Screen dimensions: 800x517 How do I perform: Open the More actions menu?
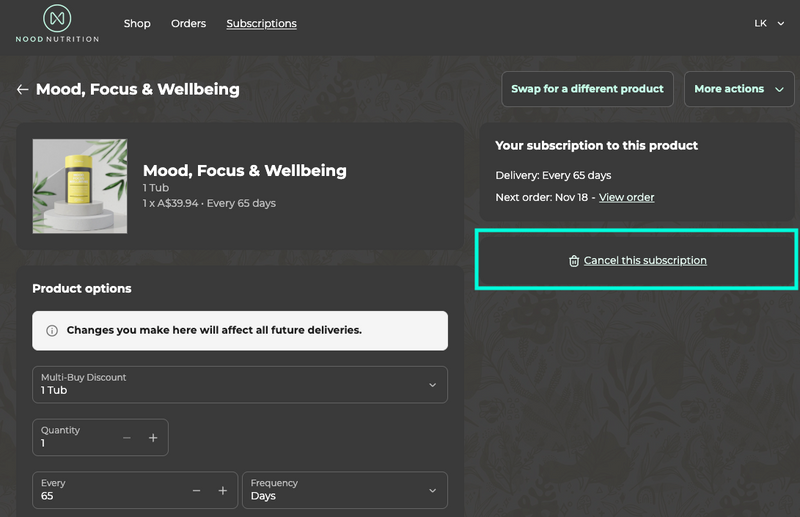(738, 89)
